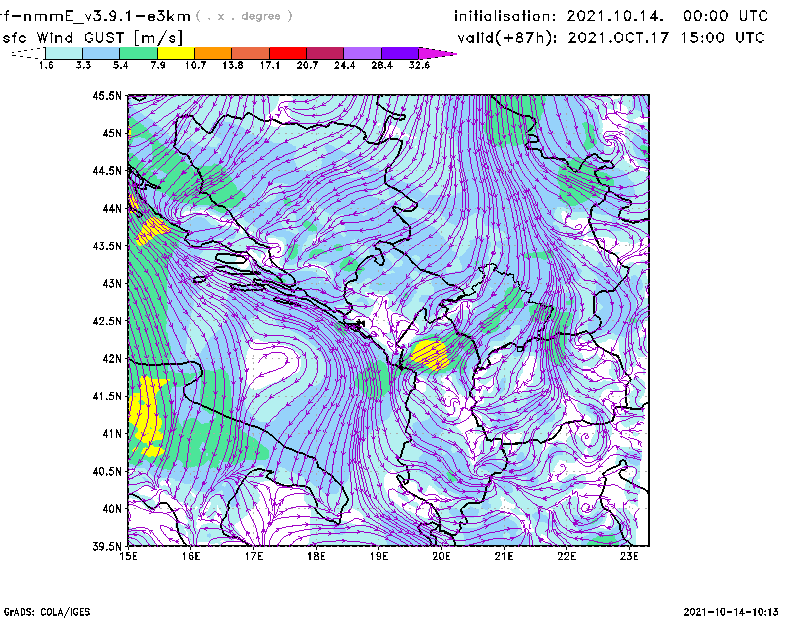Click the timestamp '2021-10-14-10:13'

coord(731,612)
